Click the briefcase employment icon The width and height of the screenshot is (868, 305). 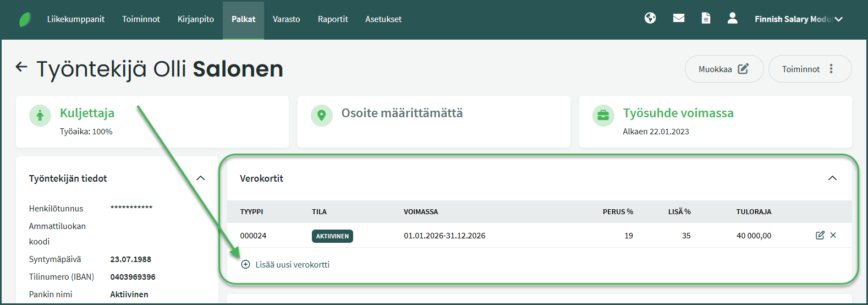(603, 116)
